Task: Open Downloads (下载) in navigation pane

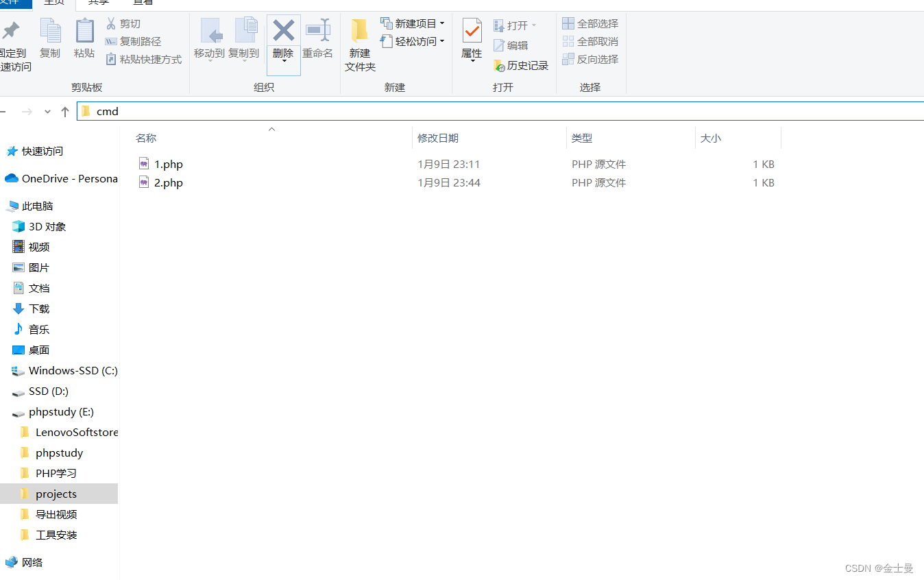Action: coord(39,309)
